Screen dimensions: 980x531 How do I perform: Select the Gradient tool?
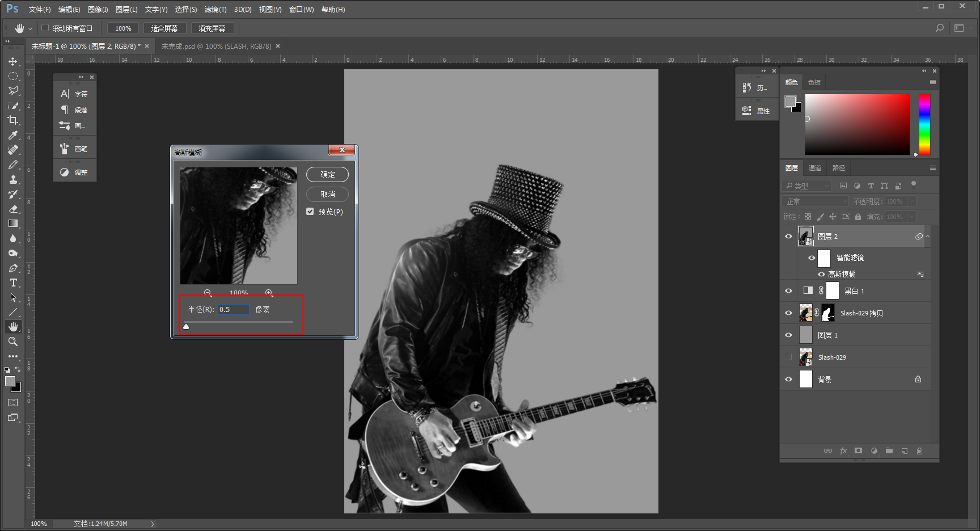point(13,224)
